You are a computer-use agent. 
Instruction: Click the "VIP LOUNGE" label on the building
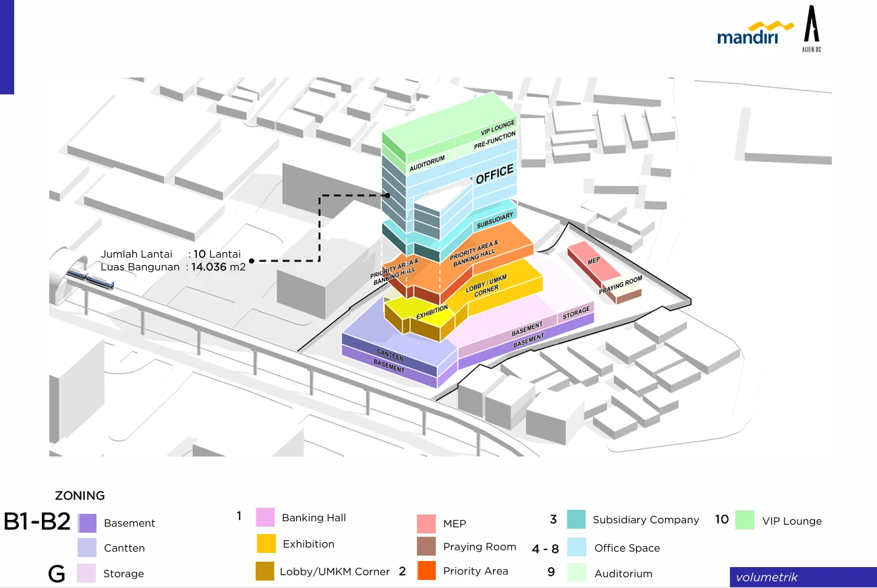pyautogui.click(x=499, y=128)
